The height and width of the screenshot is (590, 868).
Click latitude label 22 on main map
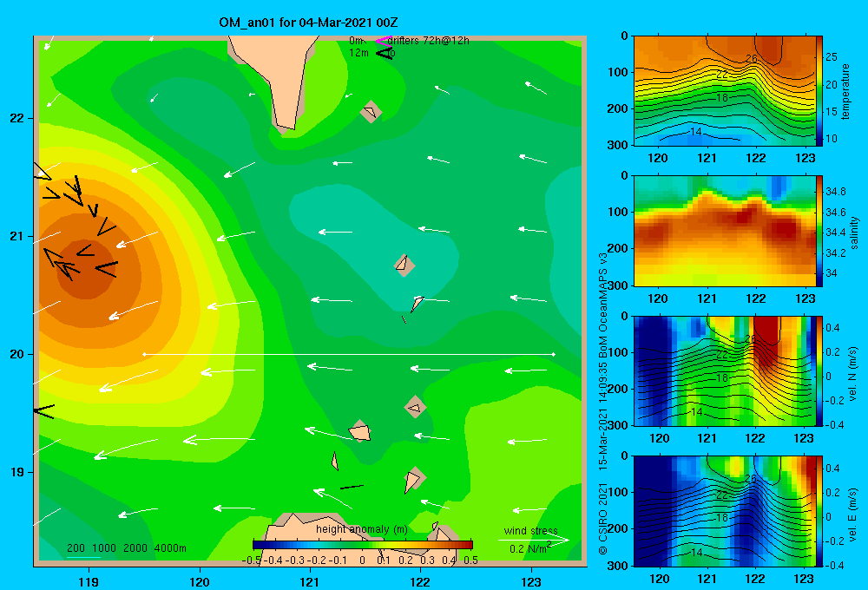[17, 118]
